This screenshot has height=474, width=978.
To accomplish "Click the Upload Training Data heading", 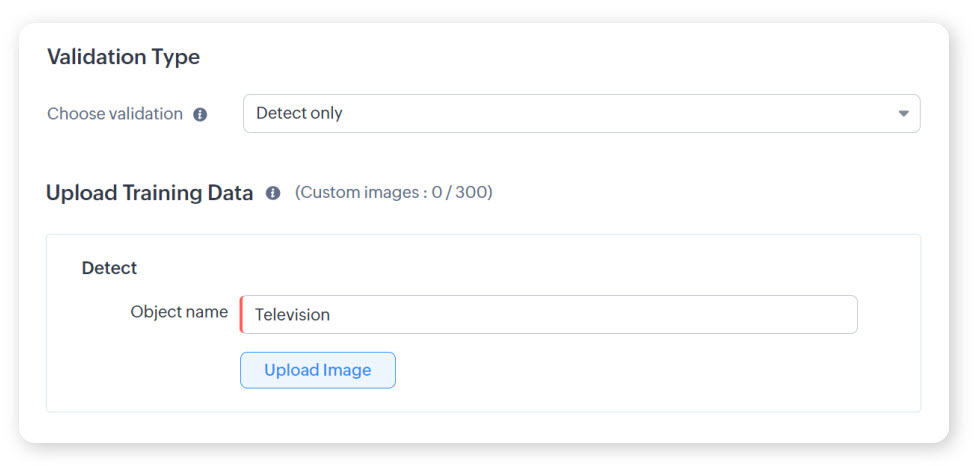I will (150, 193).
